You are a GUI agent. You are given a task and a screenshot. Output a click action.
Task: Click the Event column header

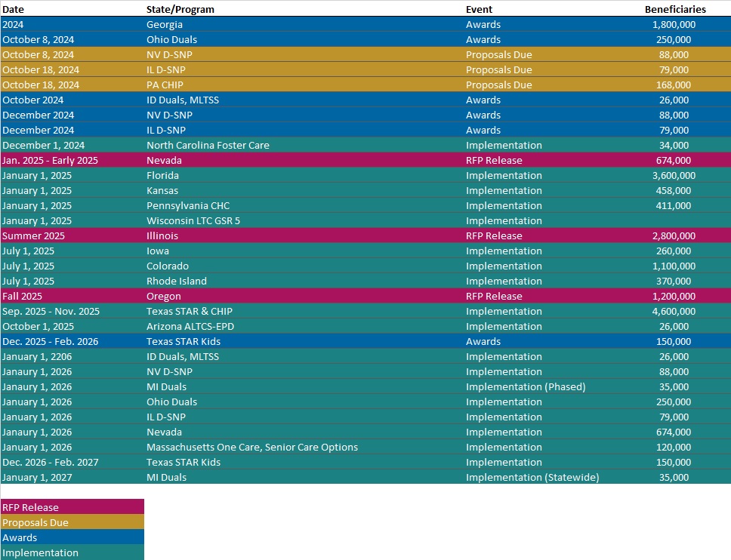[x=479, y=9]
